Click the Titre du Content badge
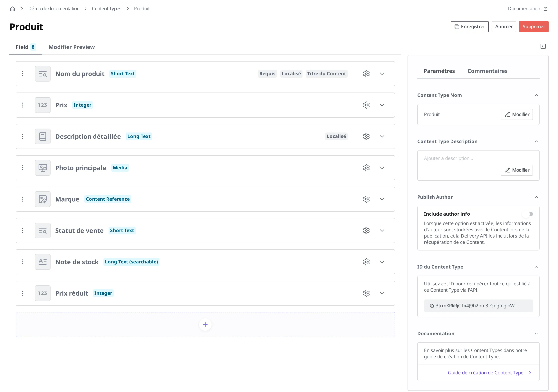Screen dimensions: 558x392 326,74
